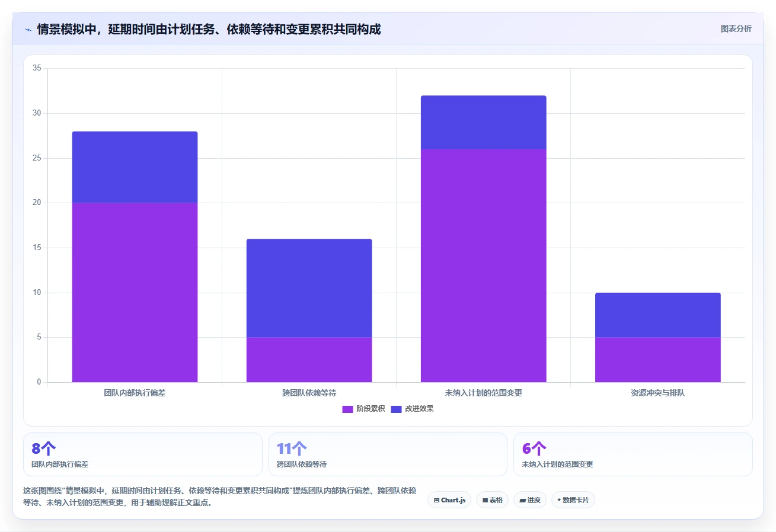Click the chart title 情景模拟中 heading text

[209, 29]
